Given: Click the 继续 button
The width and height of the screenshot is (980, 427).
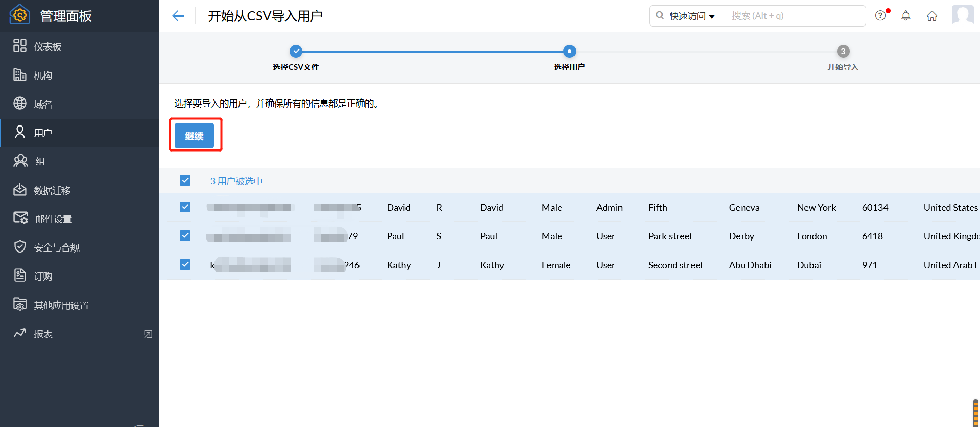Looking at the screenshot, I should pyautogui.click(x=194, y=136).
